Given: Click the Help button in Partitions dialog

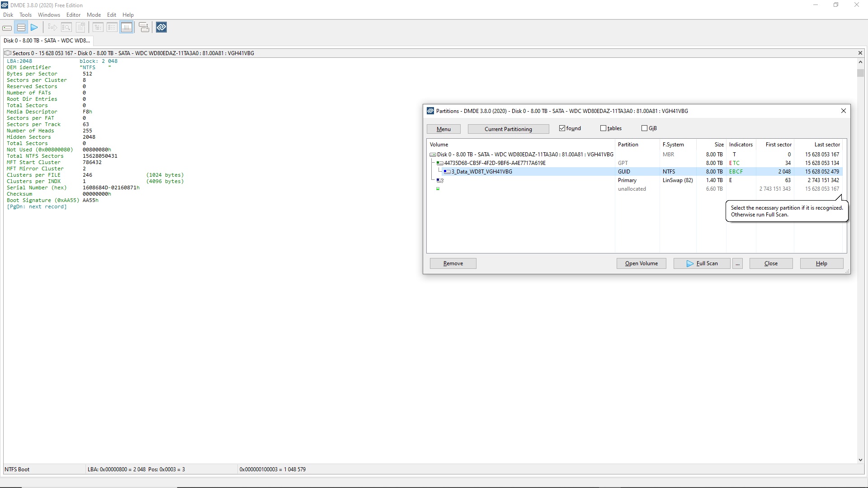Looking at the screenshot, I should [x=822, y=263].
